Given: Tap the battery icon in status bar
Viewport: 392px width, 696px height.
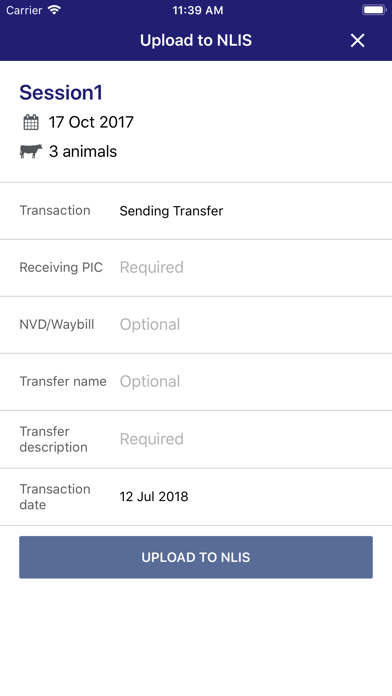Looking at the screenshot, I should tap(374, 10).
